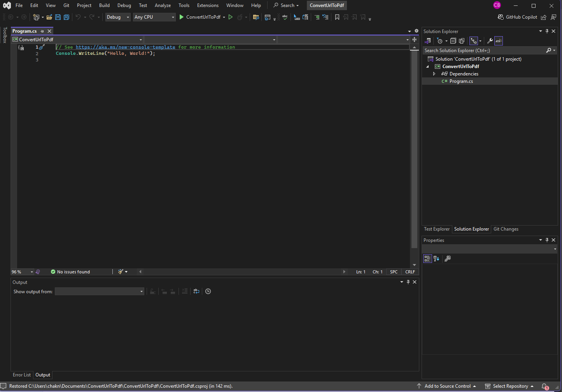Open the Git menu
Viewport: 562px width, 392px height.
click(x=67, y=5)
